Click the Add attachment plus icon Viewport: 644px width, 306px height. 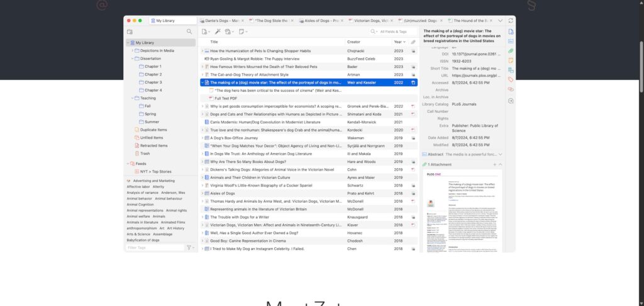point(494,164)
